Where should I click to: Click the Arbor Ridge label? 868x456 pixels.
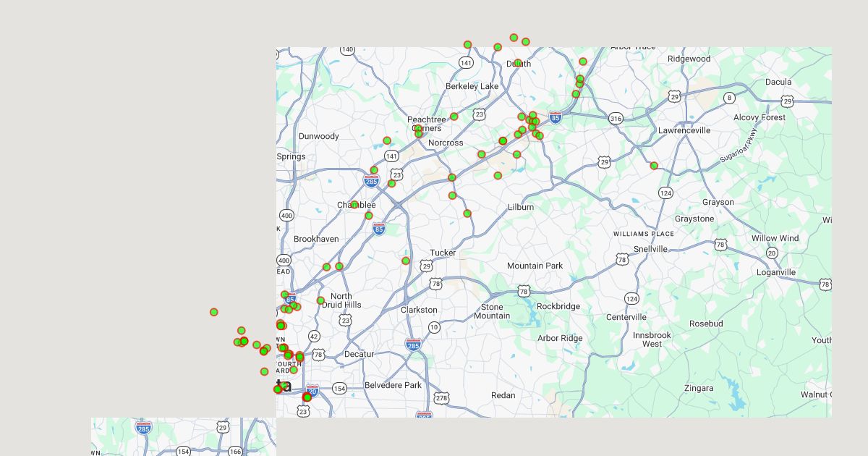pyautogui.click(x=560, y=338)
